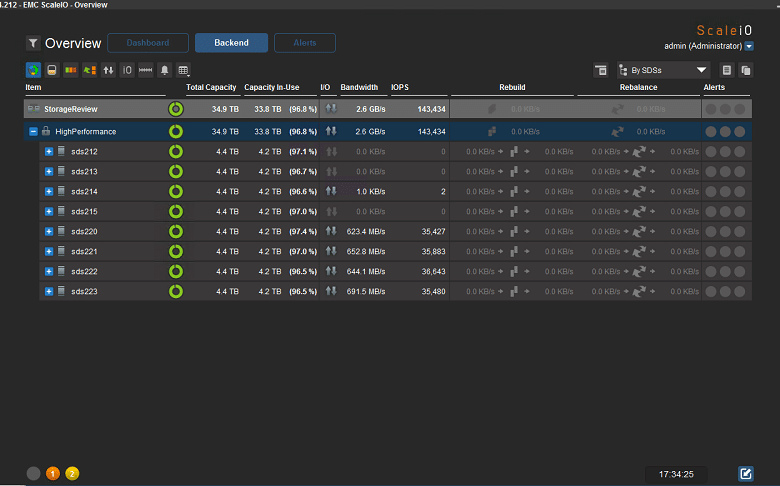This screenshot has height=486, width=780.
Task: Expand the sds215 node
Action: [49, 211]
